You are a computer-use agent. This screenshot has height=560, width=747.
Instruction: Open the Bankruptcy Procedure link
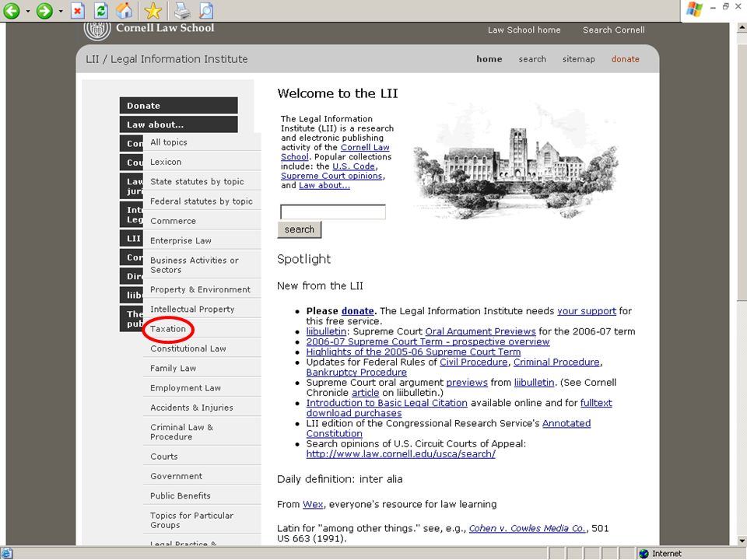point(356,373)
